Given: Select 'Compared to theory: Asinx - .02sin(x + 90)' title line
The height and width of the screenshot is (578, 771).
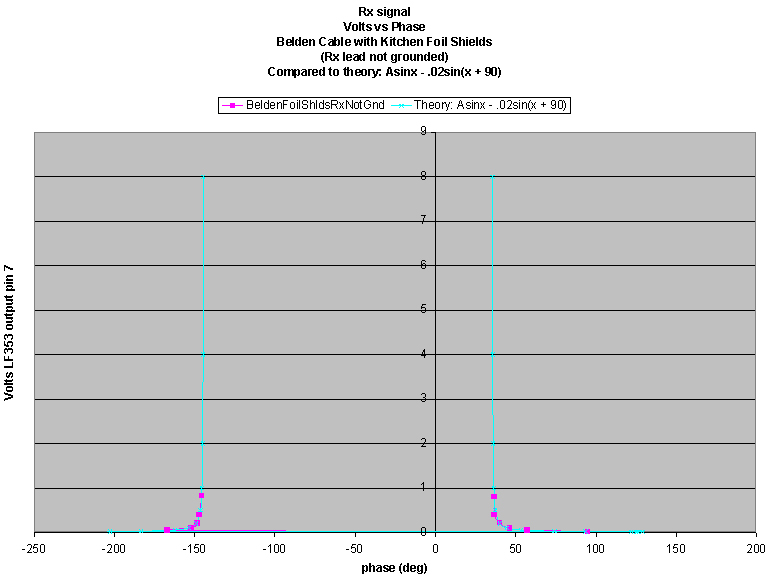Looking at the screenshot, I should pos(384,72).
